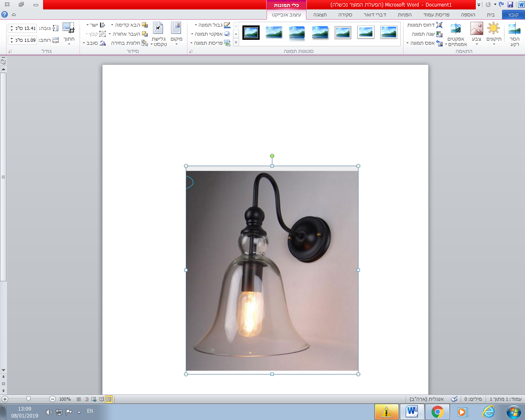The image size is (525, 420).
Task: Expand the picture styles gallery More button
Action: [x=236, y=43]
